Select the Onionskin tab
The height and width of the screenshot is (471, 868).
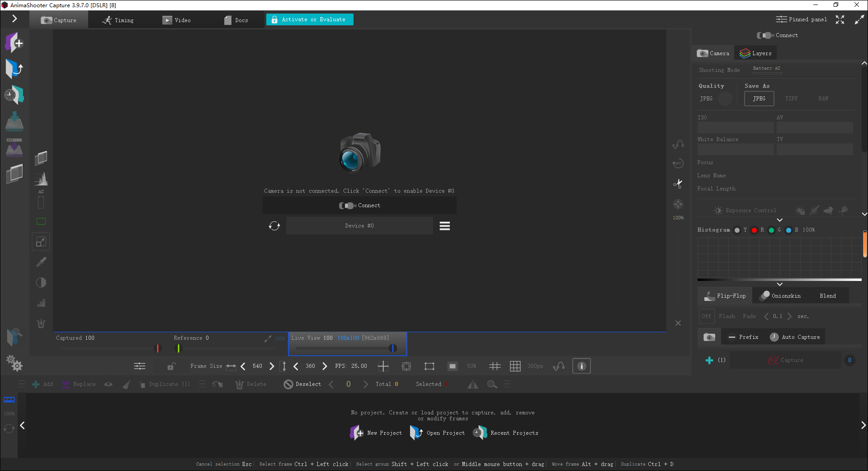781,296
